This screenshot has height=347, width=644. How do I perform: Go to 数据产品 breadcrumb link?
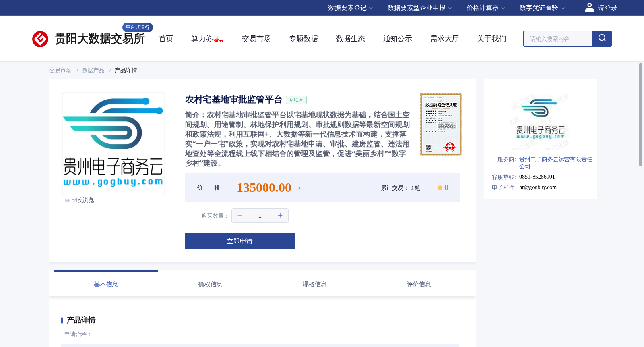tap(93, 71)
